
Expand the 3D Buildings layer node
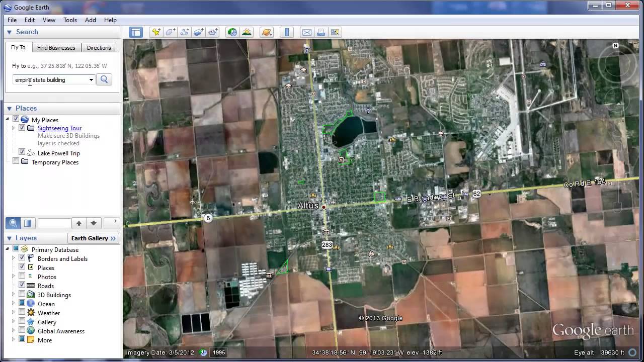pyautogui.click(x=14, y=294)
